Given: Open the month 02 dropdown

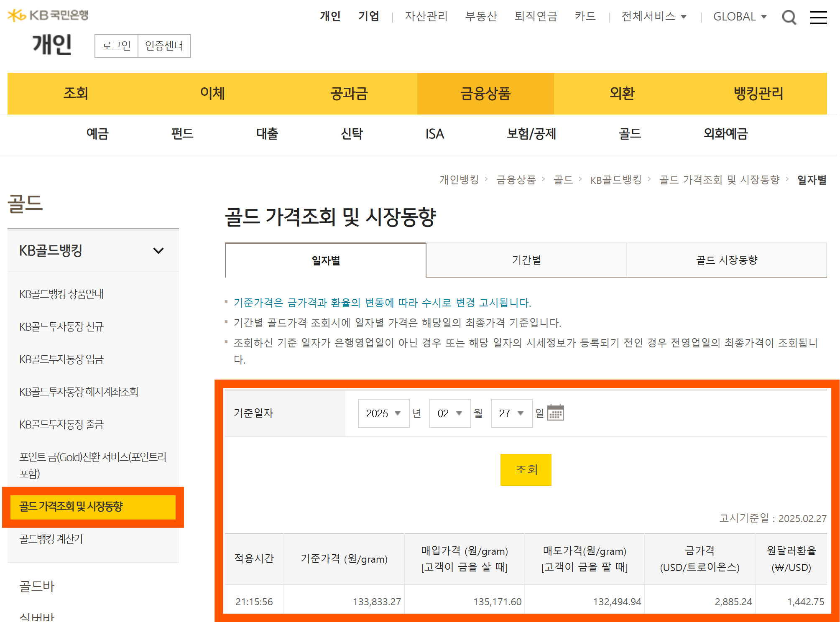Looking at the screenshot, I should [x=449, y=413].
